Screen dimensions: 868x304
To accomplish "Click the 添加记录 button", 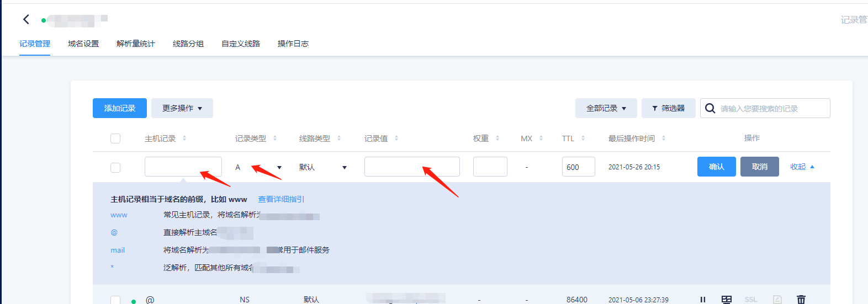I will [x=120, y=108].
